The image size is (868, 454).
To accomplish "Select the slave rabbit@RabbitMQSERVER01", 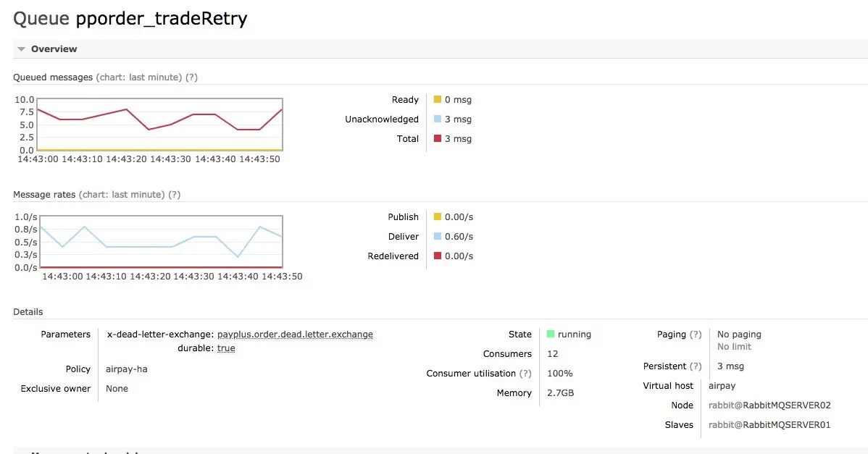I will coord(769,425).
